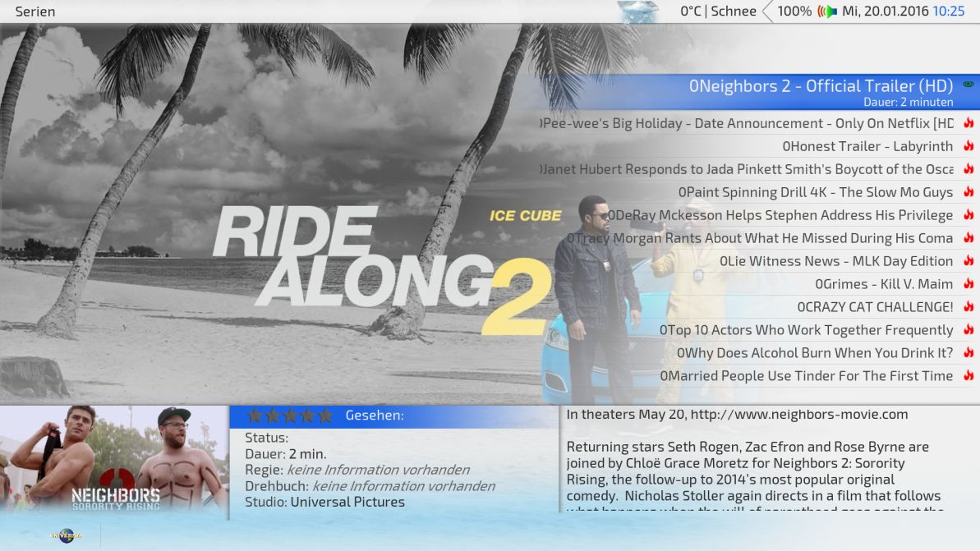This screenshot has height=551, width=980.
Task: Open CRAZY CAT CHALLENGE! video
Action: (875, 307)
